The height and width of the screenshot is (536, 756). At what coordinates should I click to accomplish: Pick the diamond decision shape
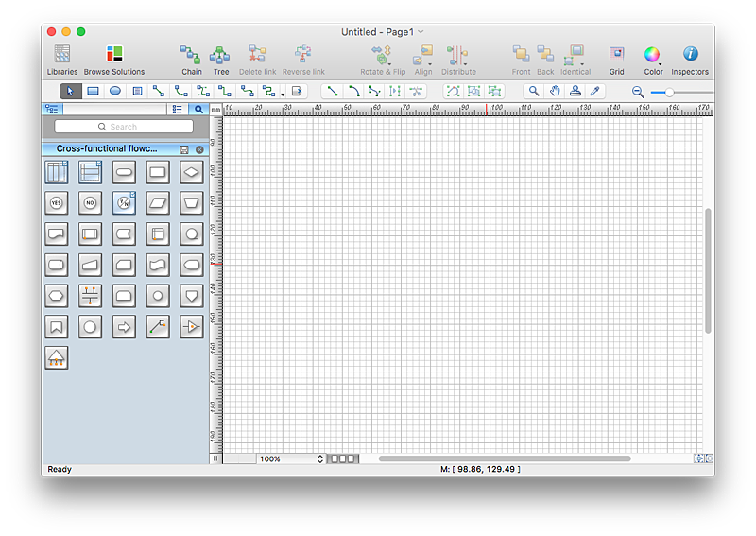[192, 172]
